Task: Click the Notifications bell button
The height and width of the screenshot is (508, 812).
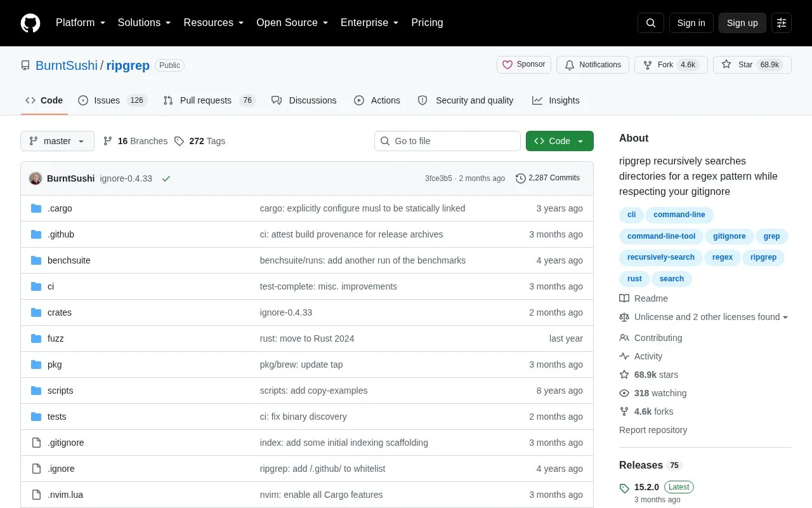Action: tap(593, 65)
